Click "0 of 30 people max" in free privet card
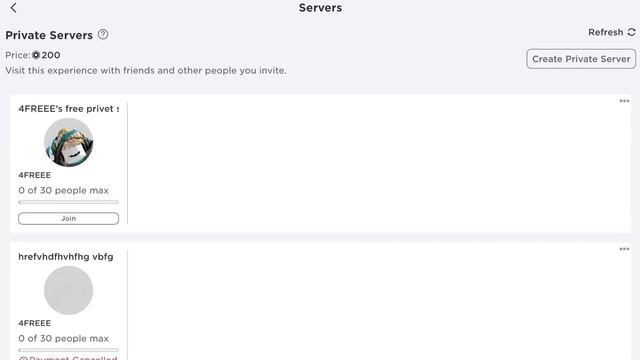Image resolution: width=640 pixels, height=360 pixels. pyautogui.click(x=64, y=190)
